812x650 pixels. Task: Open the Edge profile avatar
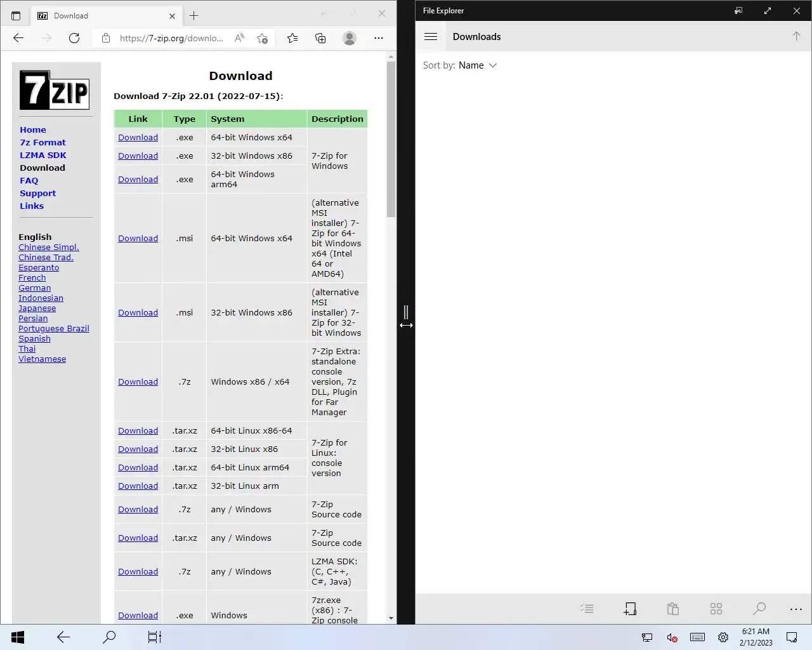pyautogui.click(x=350, y=38)
